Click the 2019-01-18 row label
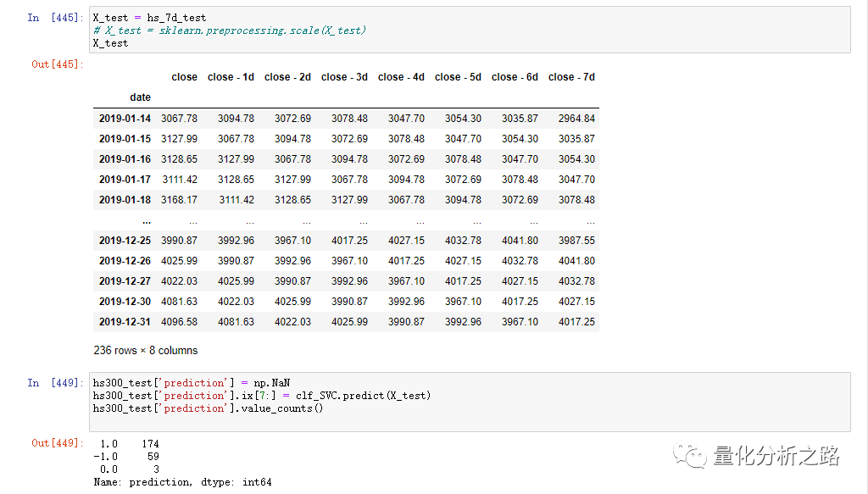 click(125, 200)
